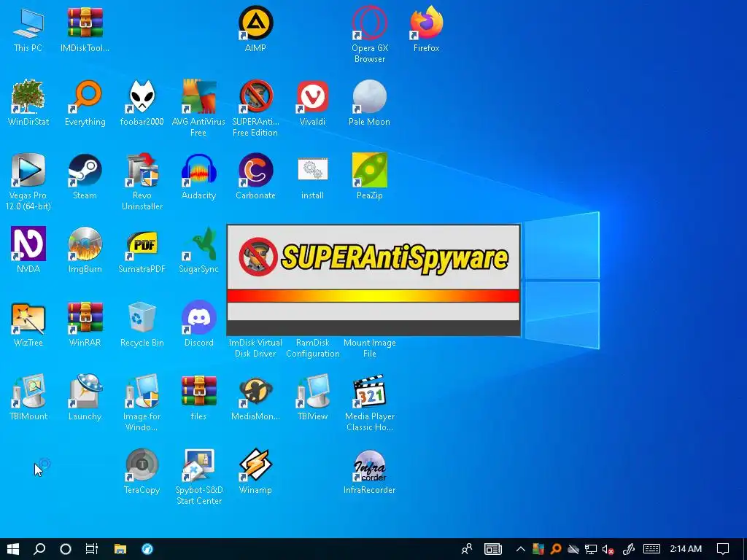The image size is (747, 560).
Task: Open File Explorer from taskbar
Action: (120, 549)
